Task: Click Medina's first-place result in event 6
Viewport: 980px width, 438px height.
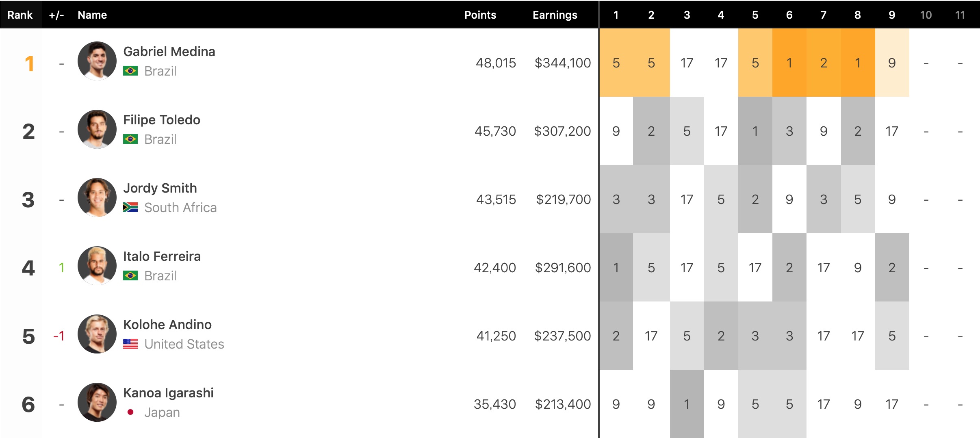Action: [789, 63]
